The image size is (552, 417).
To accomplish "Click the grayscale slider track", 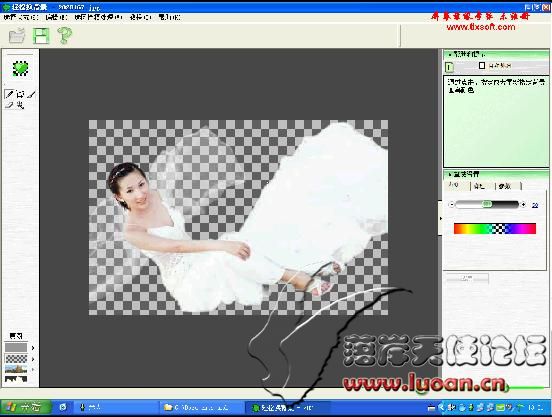I will tap(487, 204).
